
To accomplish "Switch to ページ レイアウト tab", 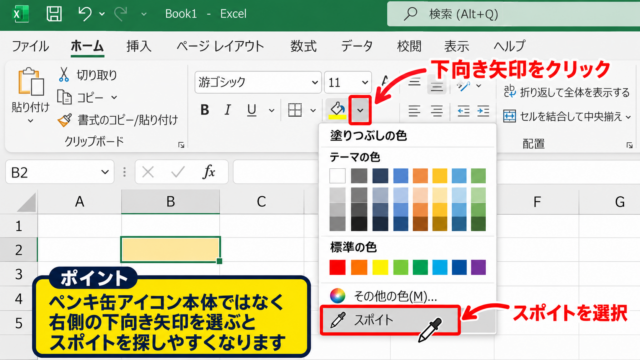I will [x=220, y=46].
